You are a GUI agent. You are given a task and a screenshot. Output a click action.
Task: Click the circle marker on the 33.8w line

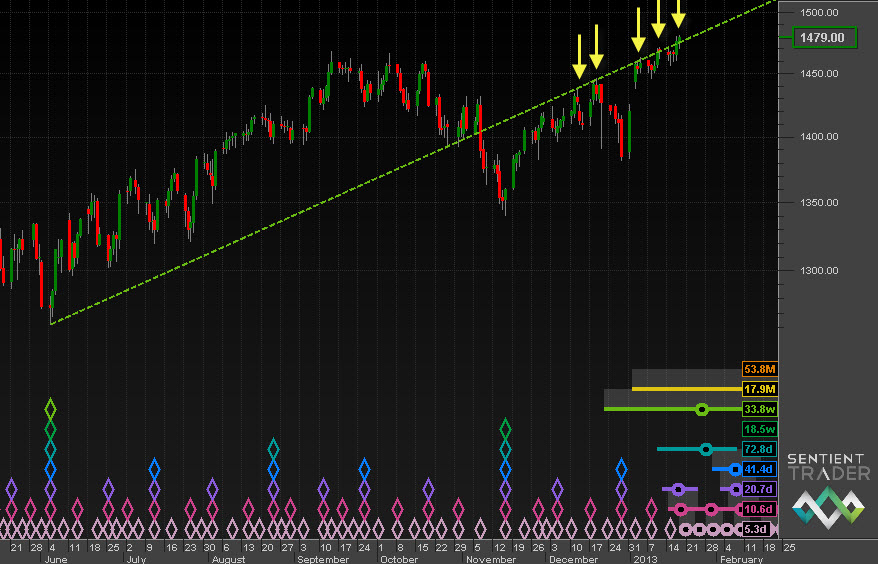point(702,409)
